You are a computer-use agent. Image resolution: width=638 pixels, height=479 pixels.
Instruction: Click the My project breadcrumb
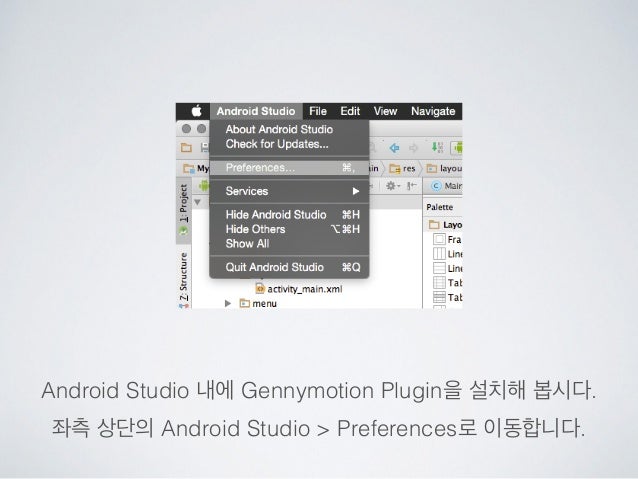click(x=196, y=168)
